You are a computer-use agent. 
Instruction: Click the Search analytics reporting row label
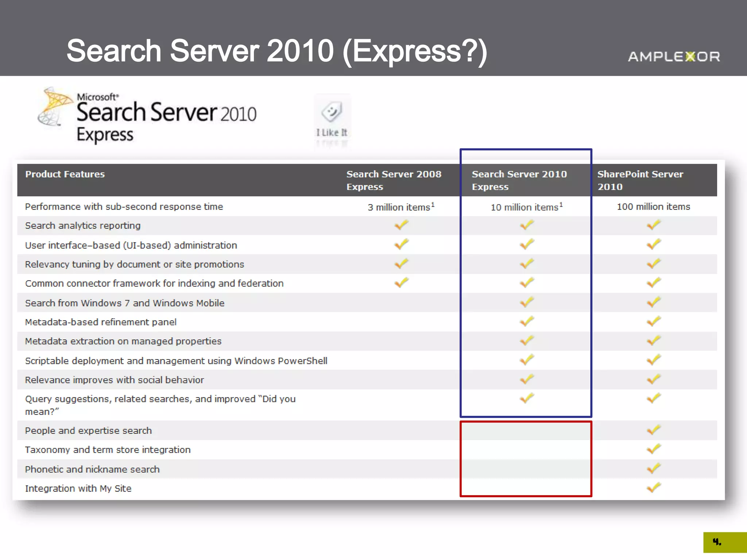click(83, 226)
